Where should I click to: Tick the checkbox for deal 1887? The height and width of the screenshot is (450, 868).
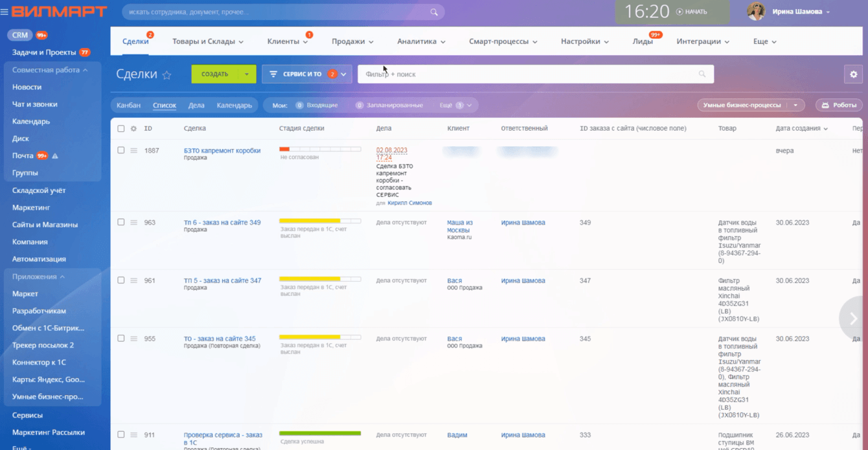[120, 150]
